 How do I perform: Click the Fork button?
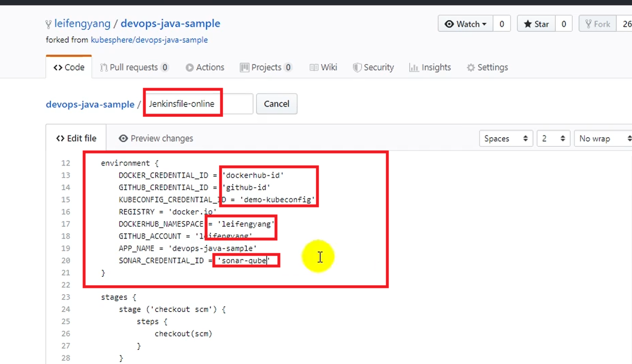(x=598, y=24)
